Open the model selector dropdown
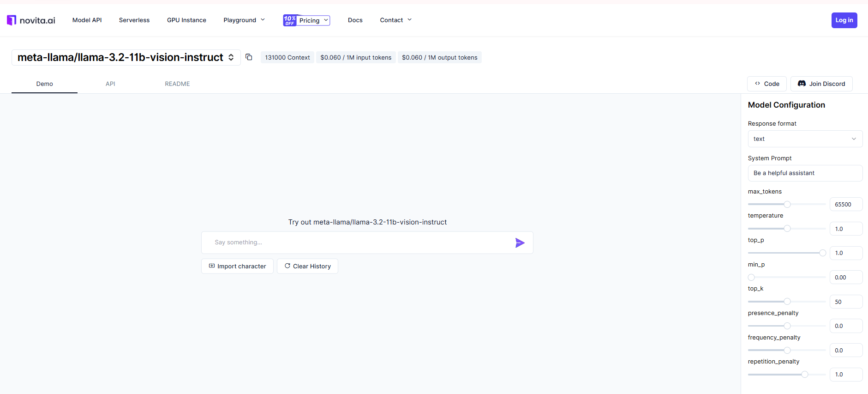Image resolution: width=868 pixels, height=394 pixels. coord(126,57)
